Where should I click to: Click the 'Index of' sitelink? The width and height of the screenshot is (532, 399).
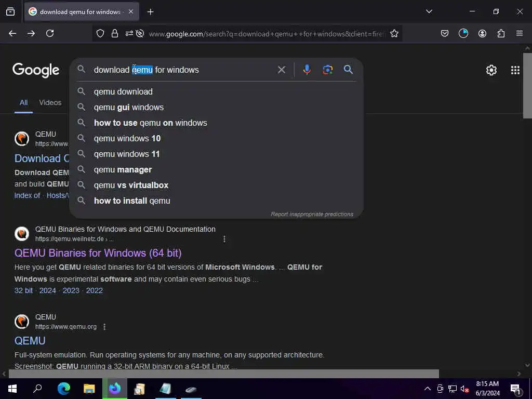(27, 195)
